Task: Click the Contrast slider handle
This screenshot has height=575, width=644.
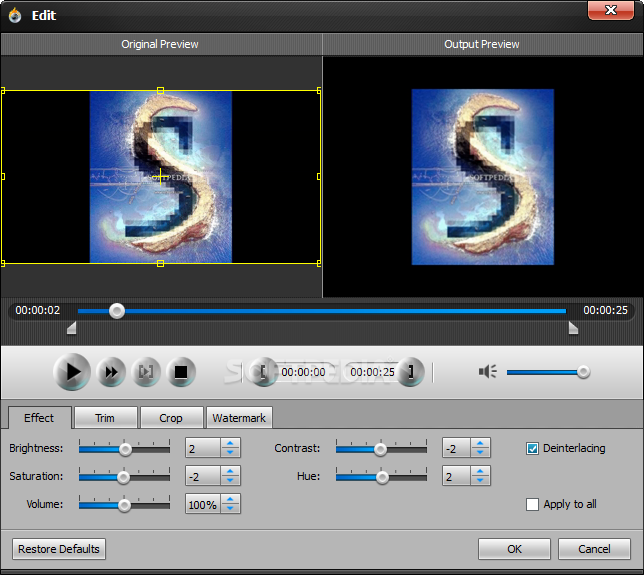Action: [380, 449]
